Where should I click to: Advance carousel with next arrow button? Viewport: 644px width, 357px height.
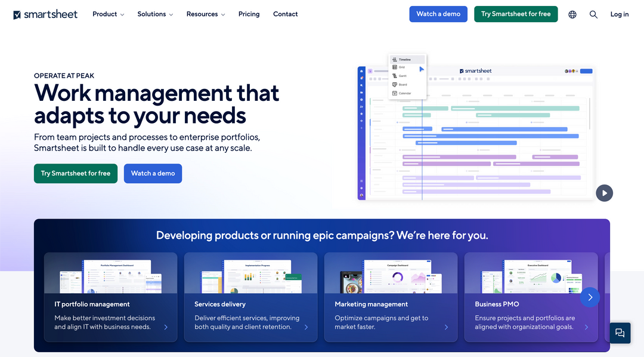point(590,297)
